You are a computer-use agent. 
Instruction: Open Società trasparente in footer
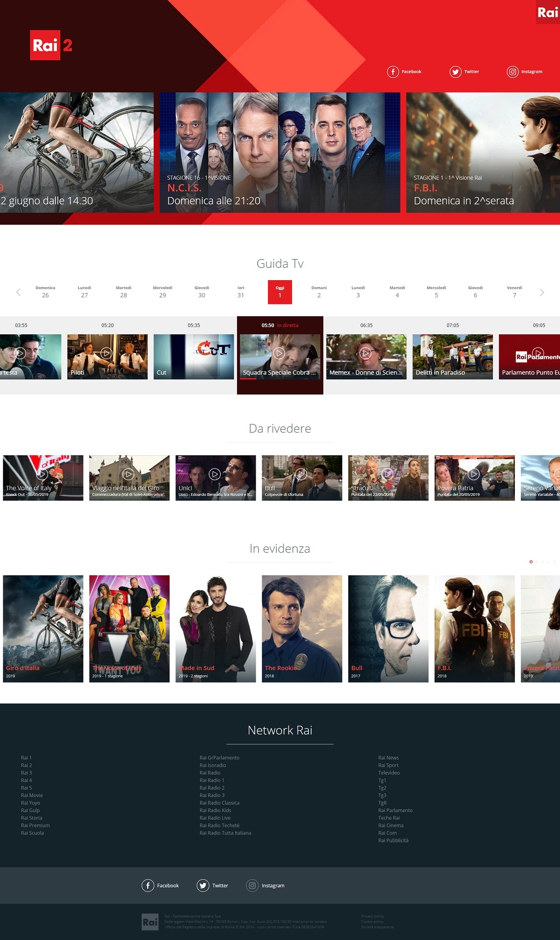click(x=378, y=927)
